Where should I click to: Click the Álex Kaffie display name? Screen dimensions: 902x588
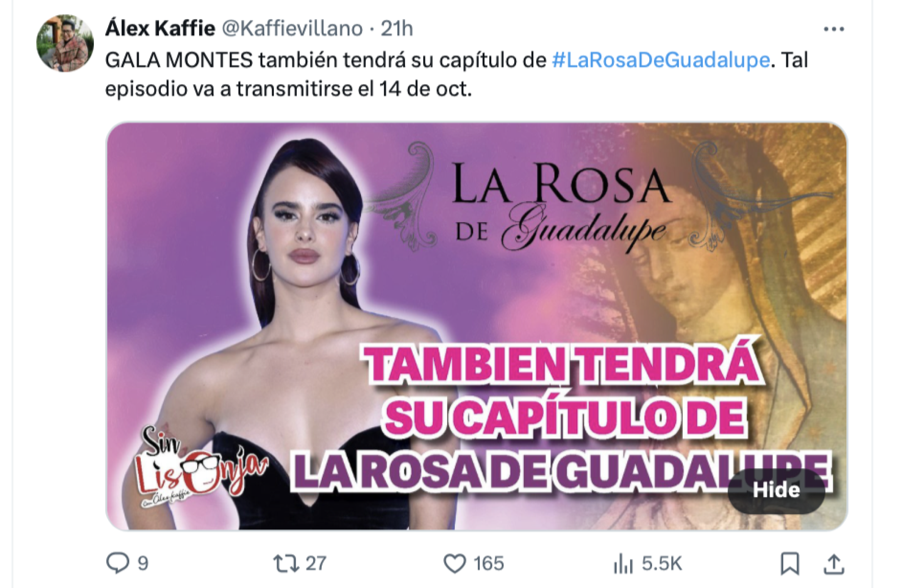(160, 28)
